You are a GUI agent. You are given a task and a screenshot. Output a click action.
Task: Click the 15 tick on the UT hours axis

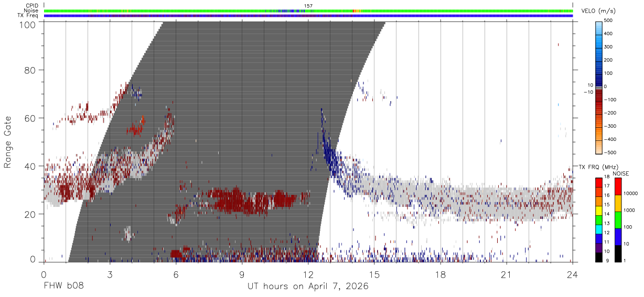(374, 274)
